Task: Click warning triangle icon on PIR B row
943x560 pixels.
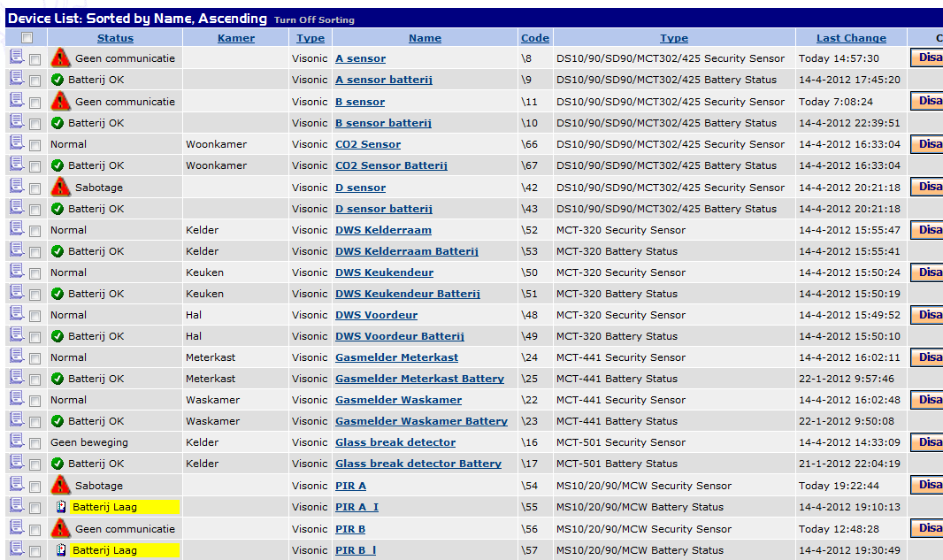Action: pyautogui.click(x=60, y=529)
